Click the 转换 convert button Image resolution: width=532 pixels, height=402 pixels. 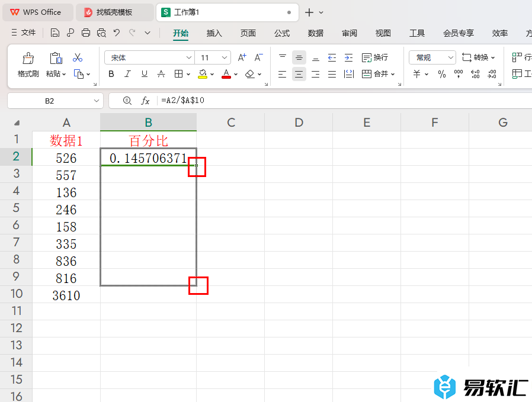coord(478,57)
